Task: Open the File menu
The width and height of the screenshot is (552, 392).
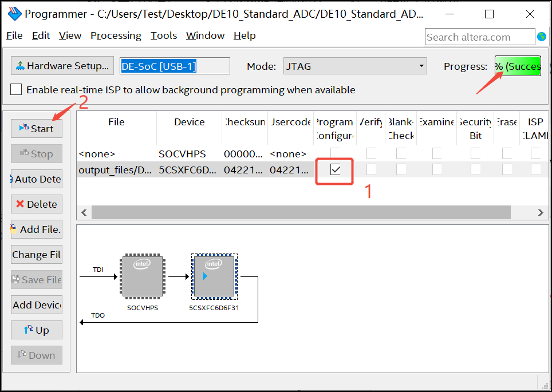Action: tap(14, 35)
